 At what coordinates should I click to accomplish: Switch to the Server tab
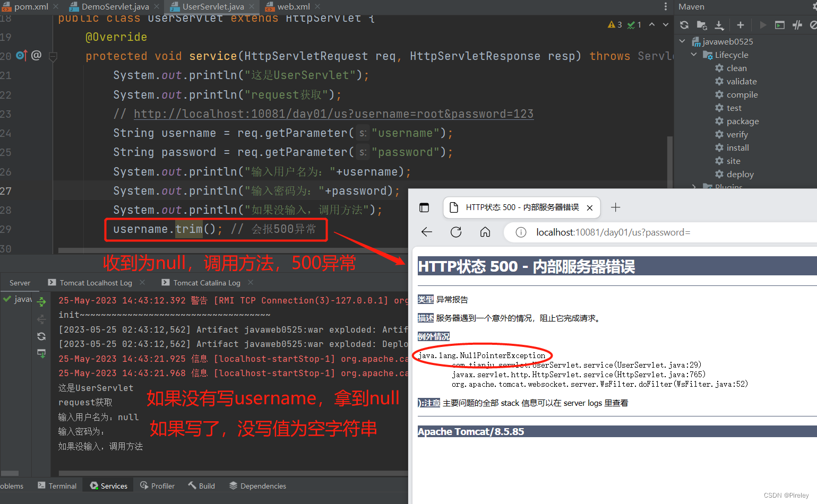20,283
